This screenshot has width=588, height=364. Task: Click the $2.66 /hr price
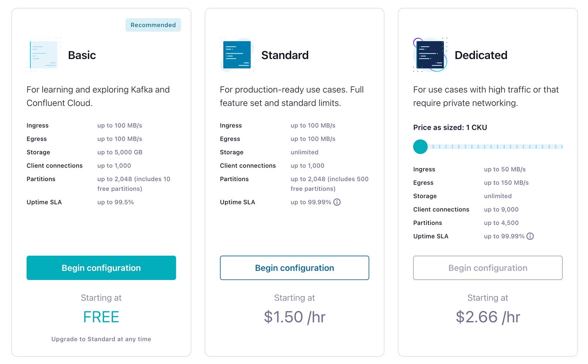pyautogui.click(x=488, y=317)
